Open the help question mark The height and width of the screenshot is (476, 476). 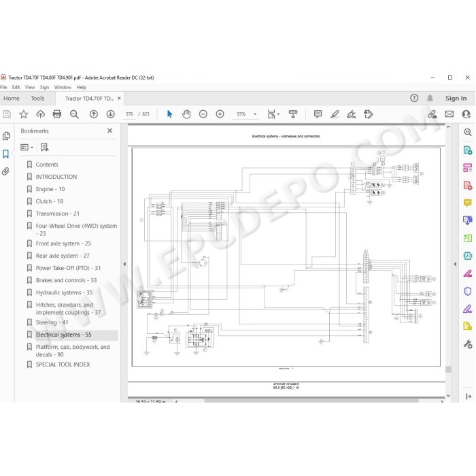point(414,98)
